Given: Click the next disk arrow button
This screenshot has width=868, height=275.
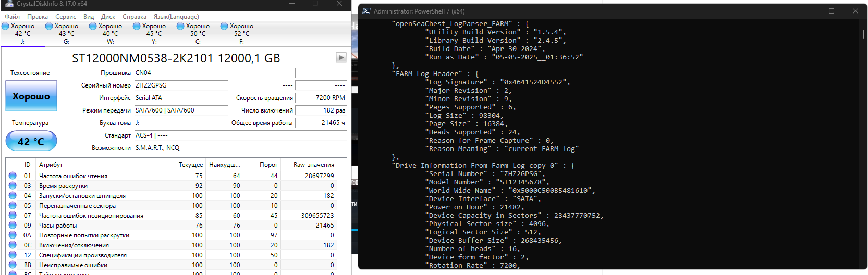Looking at the screenshot, I should point(341,57).
